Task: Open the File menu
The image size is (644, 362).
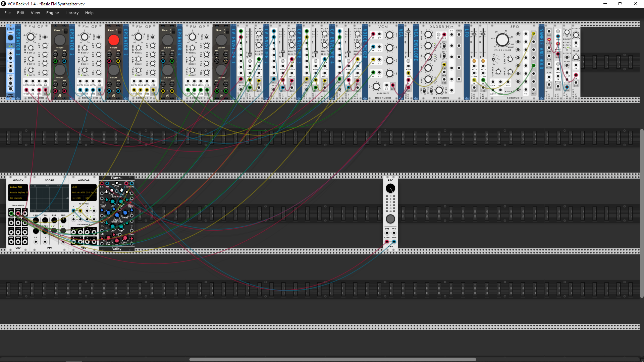Action: pyautogui.click(x=7, y=13)
